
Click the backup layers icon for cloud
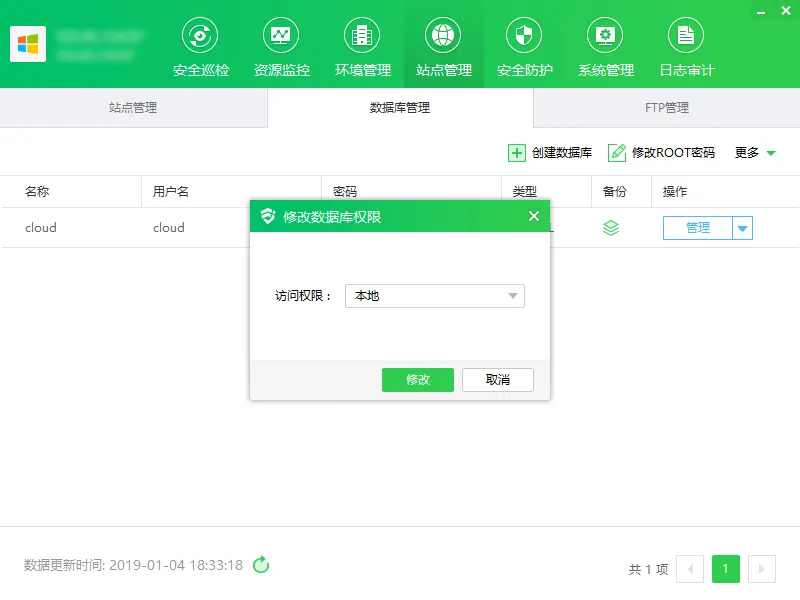coord(611,228)
